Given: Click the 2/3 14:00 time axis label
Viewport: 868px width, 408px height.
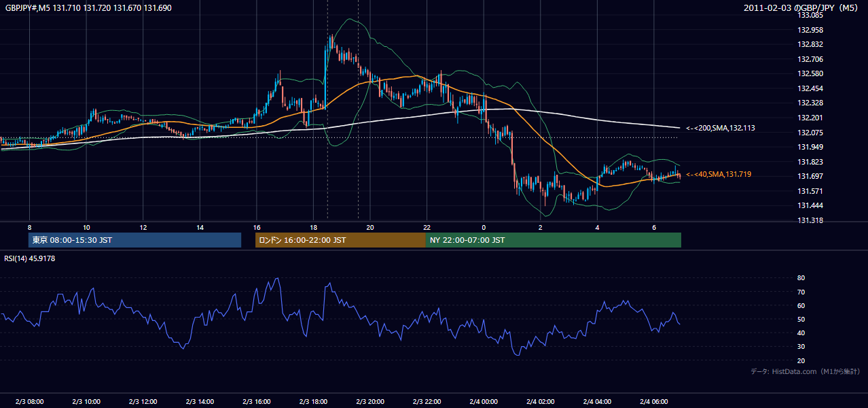Looking at the screenshot, I should (x=200, y=402).
